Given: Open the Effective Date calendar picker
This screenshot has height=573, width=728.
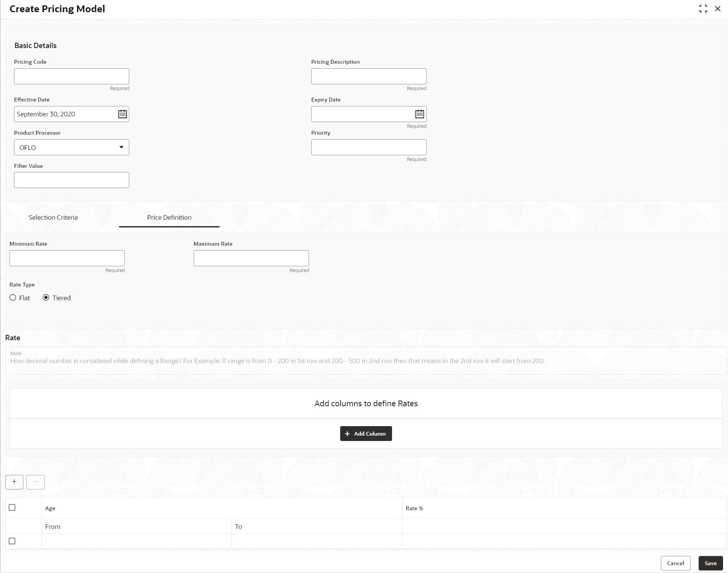Looking at the screenshot, I should 122,114.
